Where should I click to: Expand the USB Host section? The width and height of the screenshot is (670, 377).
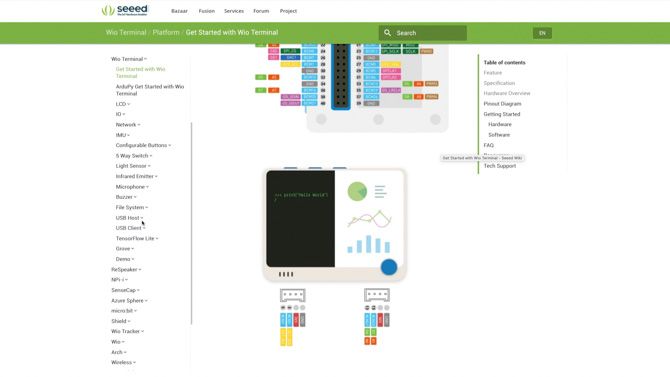pos(129,218)
